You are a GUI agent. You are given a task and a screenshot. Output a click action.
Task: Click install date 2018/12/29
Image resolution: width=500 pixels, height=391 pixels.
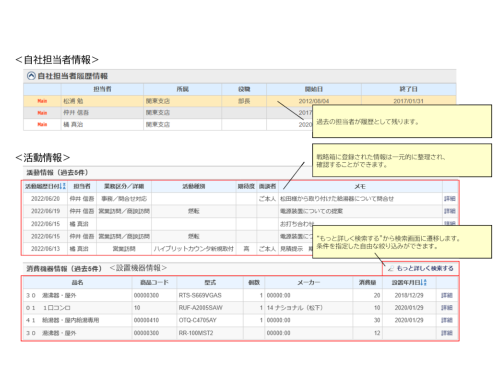[409, 295]
